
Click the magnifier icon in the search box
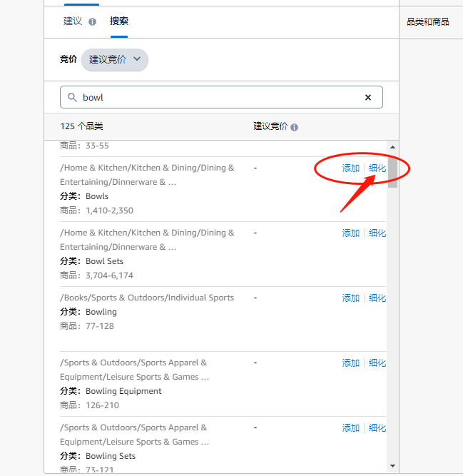coord(72,97)
